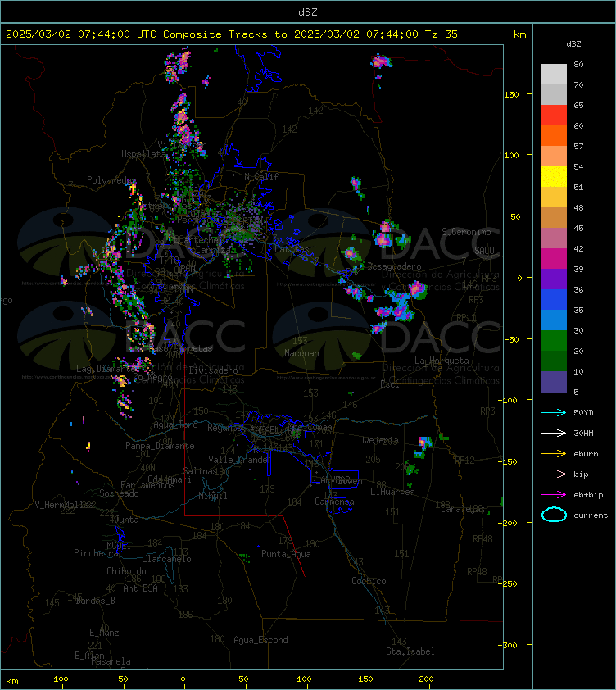This screenshot has width=616, height=690.
Task: Click the dBZ title in the top bar
Action: (x=307, y=12)
